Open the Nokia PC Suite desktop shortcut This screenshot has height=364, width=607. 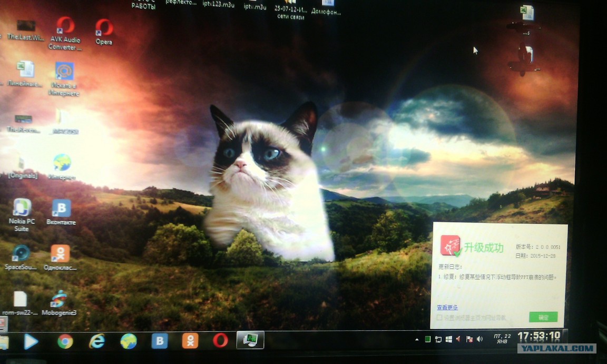pyautogui.click(x=22, y=215)
